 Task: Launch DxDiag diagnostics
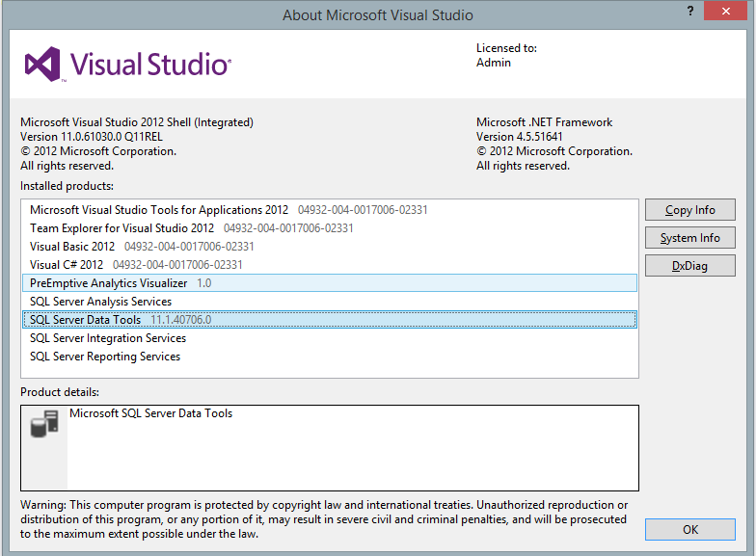[x=690, y=266]
